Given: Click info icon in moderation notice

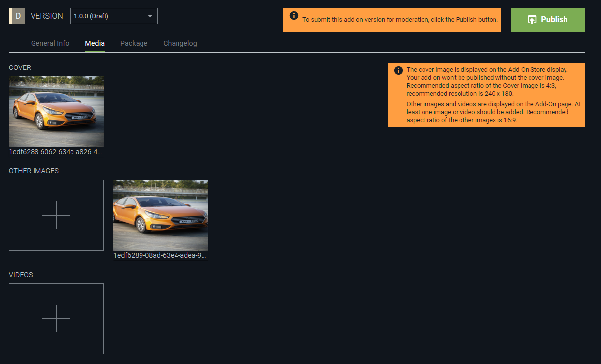Looking at the screenshot, I should coord(294,16).
